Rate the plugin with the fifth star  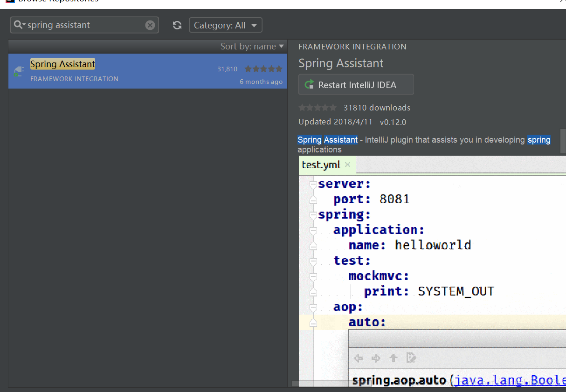(x=334, y=107)
